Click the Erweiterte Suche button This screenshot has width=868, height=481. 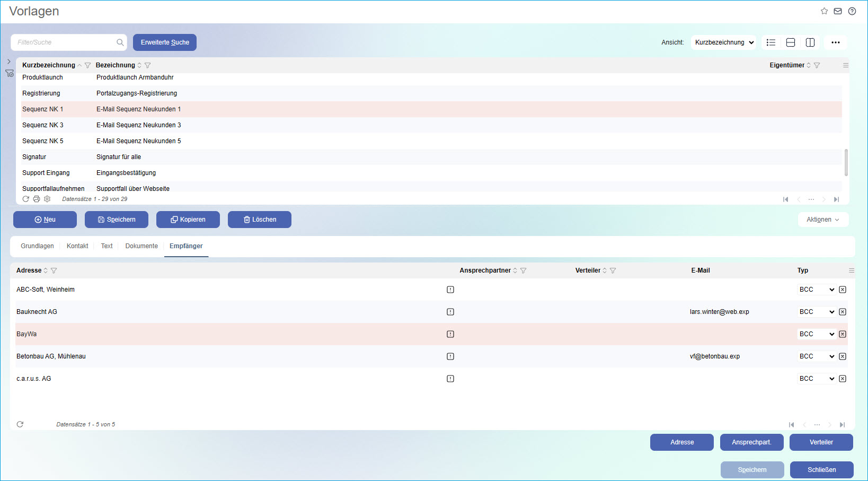click(x=165, y=42)
